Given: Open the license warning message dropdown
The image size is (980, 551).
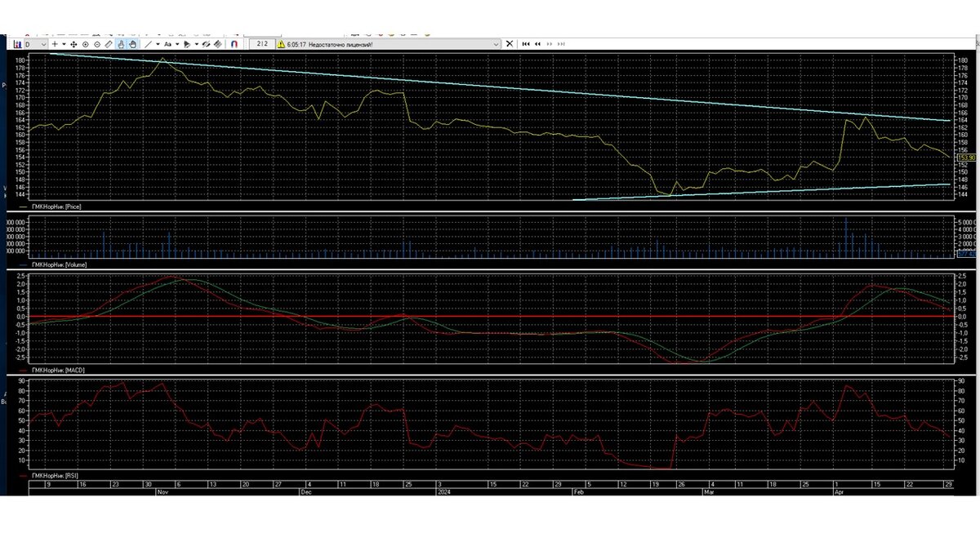Looking at the screenshot, I should coord(496,44).
